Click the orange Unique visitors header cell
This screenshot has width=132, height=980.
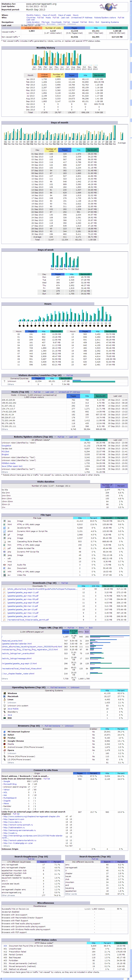pos(32,28)
